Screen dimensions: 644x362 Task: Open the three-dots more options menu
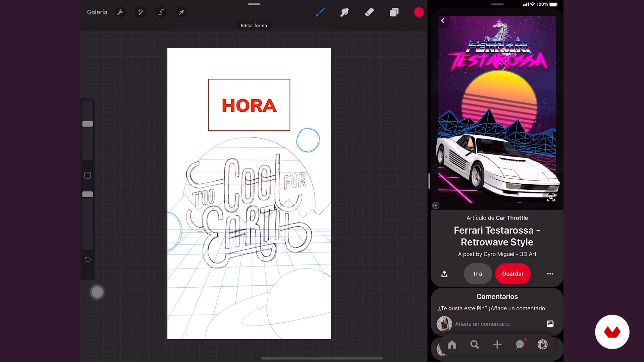click(x=550, y=274)
